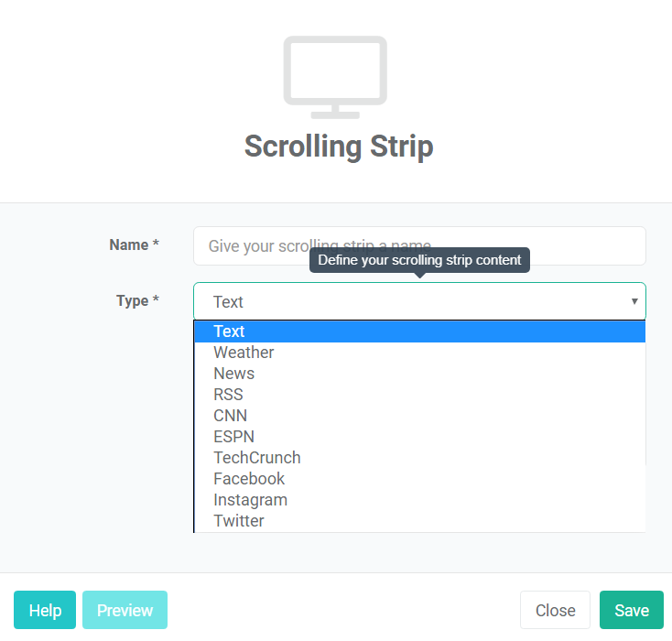The image size is (672, 641).
Task: Save the scrolling strip
Action: 632,610
